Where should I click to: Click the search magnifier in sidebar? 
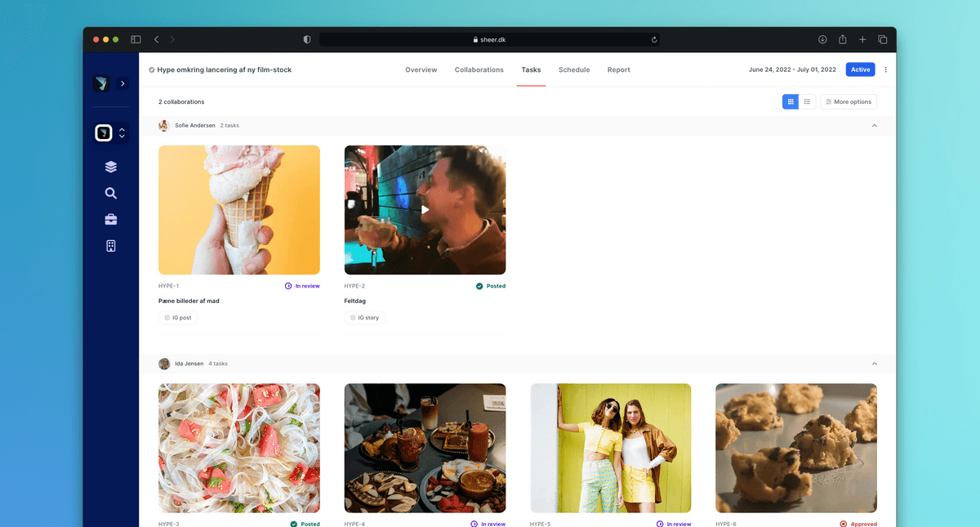[x=111, y=193]
